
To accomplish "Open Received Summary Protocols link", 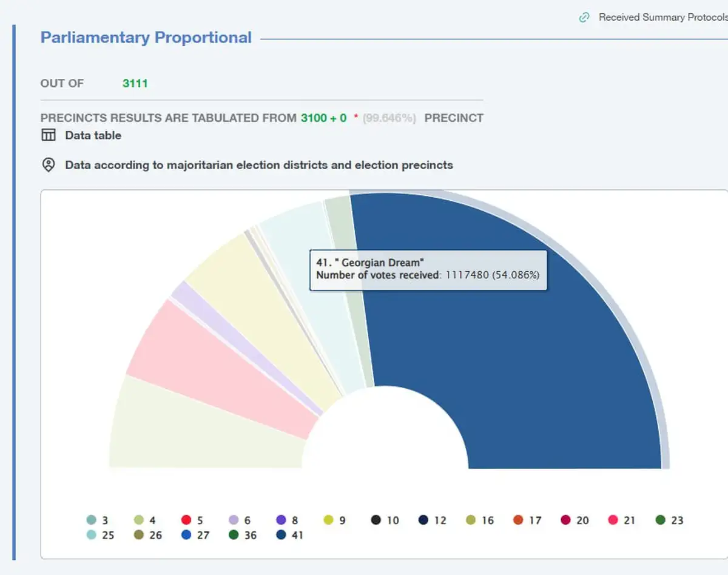I will click(662, 18).
